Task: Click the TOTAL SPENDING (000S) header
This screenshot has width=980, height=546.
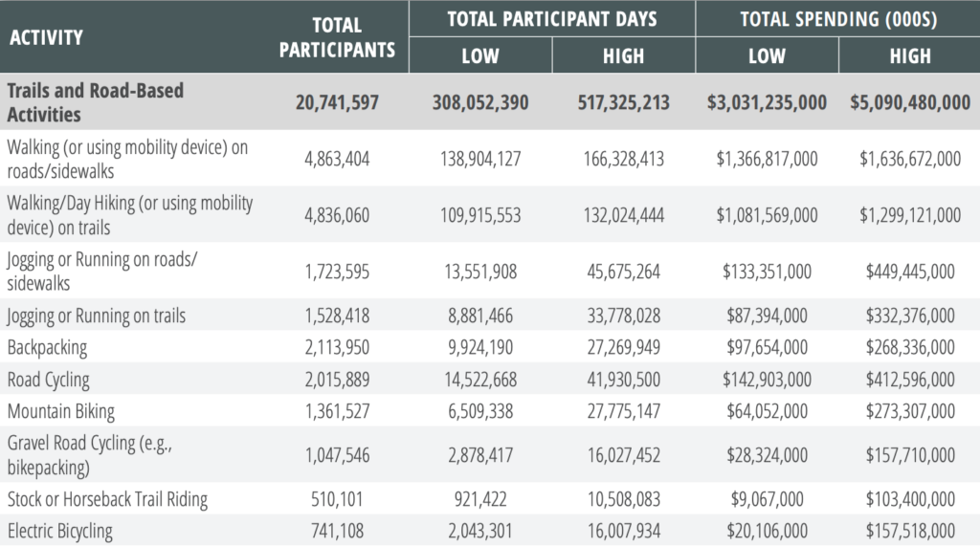Action: coord(838,19)
